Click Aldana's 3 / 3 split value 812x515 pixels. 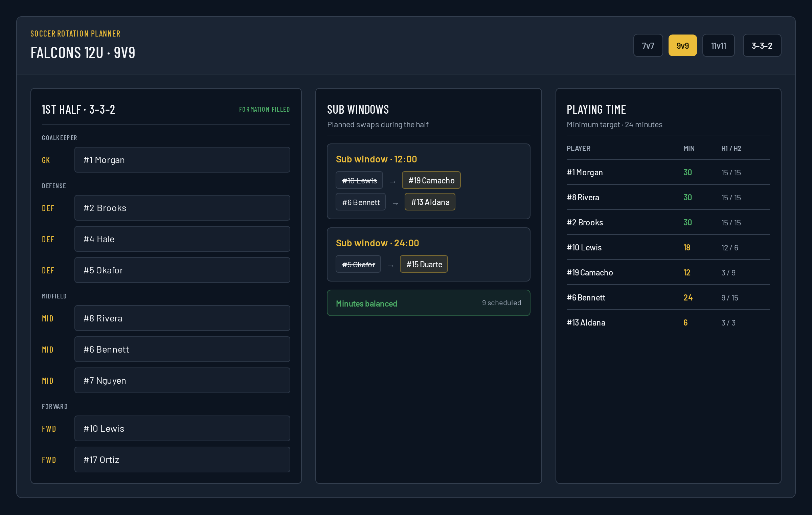[728, 322]
